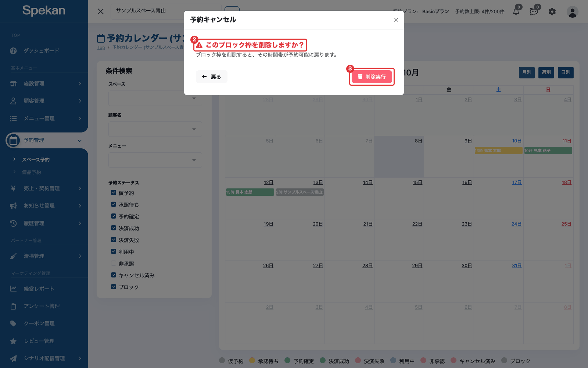Switch to 日別 day view
This screenshot has width=588, height=368.
coord(566,72)
